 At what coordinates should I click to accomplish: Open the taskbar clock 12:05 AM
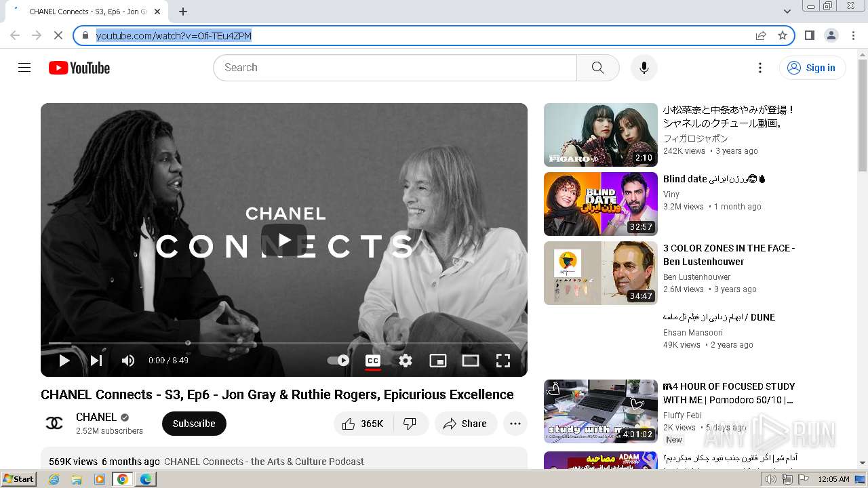coord(833,479)
